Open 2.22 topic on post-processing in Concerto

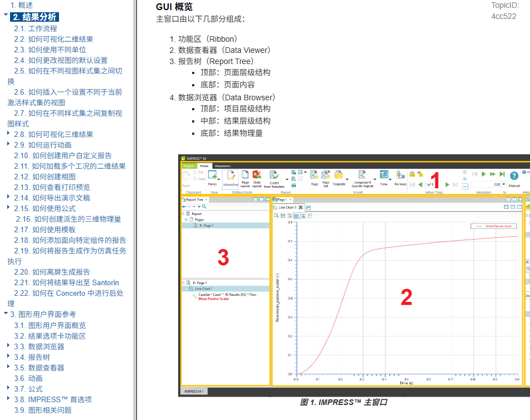(66, 298)
